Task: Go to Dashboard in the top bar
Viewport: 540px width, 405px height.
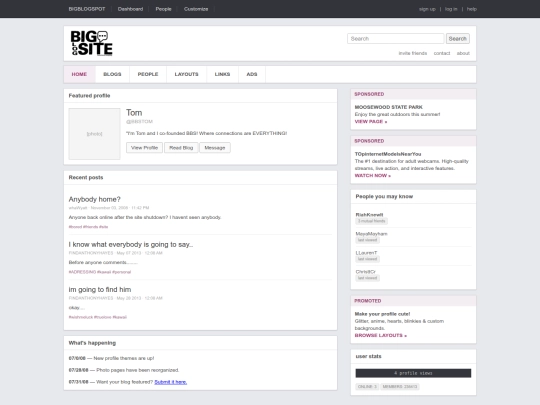Action: 130,9
